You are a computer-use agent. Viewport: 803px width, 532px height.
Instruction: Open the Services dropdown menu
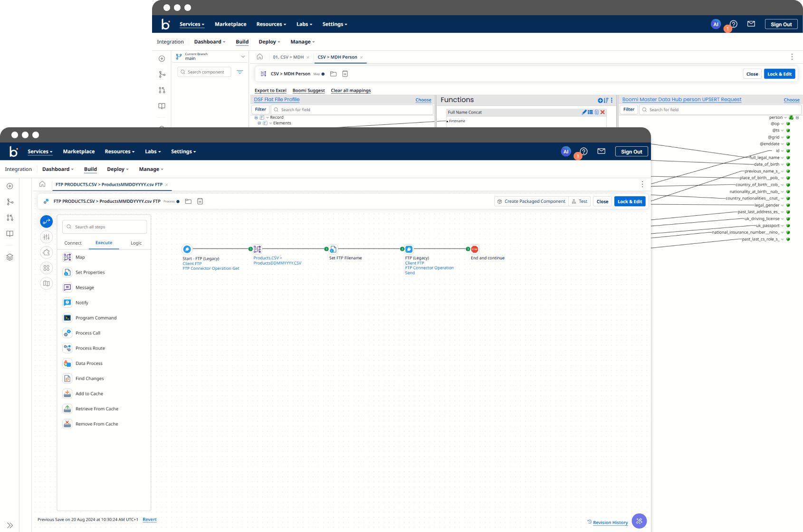pos(40,152)
